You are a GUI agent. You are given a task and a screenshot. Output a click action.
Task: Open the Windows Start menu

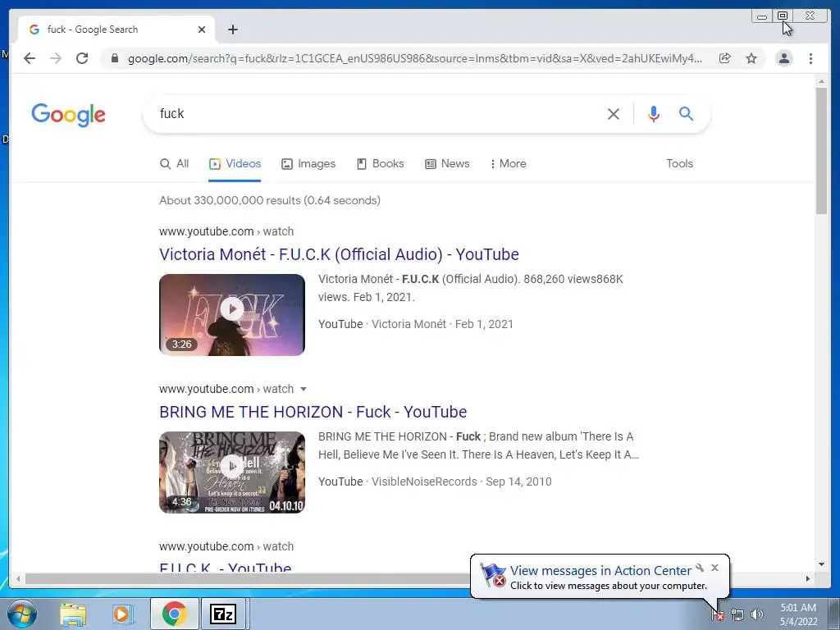(x=21, y=614)
